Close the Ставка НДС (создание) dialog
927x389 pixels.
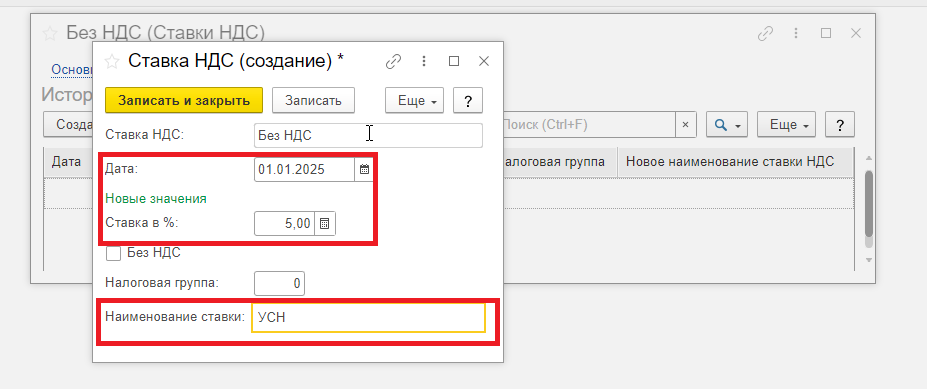pos(484,61)
